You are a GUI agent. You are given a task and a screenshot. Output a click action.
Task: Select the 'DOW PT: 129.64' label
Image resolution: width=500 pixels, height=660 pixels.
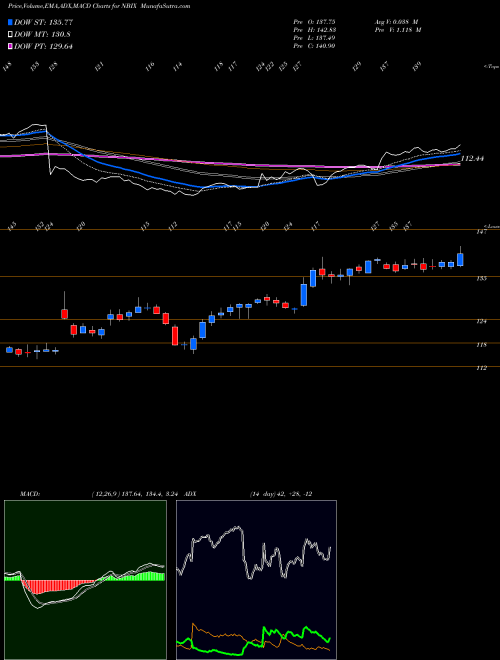click(43, 46)
